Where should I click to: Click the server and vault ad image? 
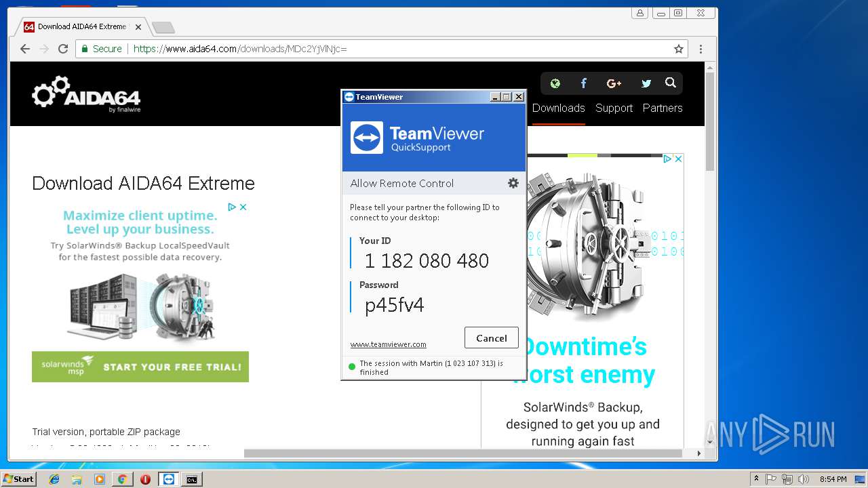140,307
